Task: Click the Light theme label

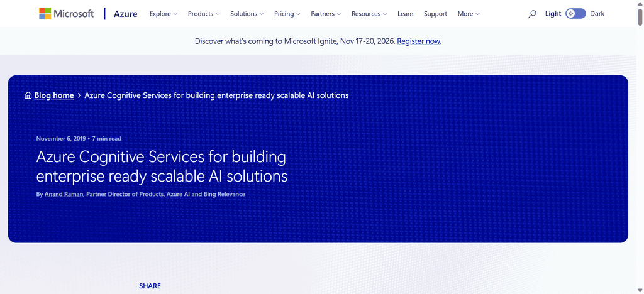Action: 553,14
